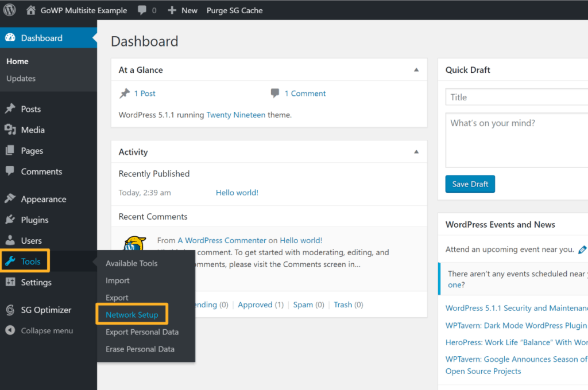Viewport: 588px width, 390px height.
Task: Click the Plugins plug icon
Action: point(10,220)
